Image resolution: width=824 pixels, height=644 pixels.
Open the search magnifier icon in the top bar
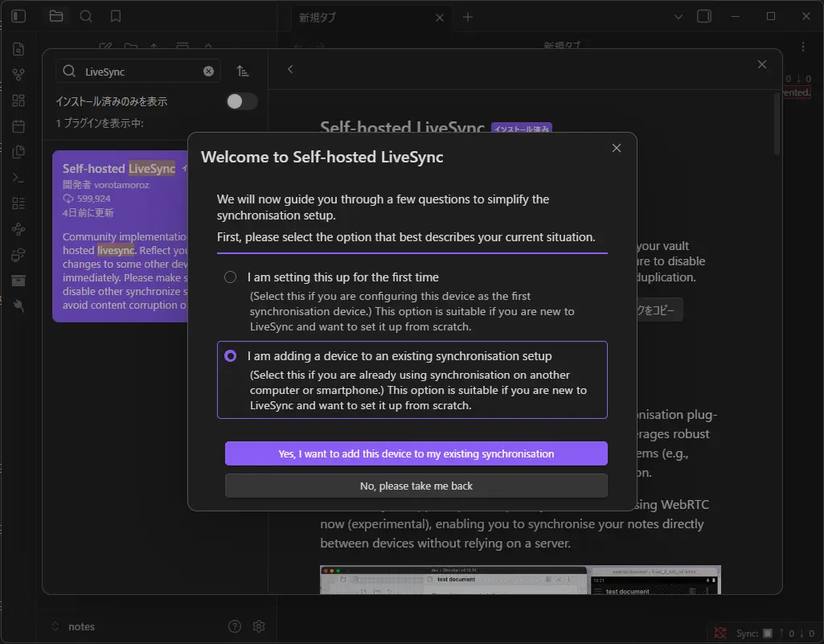[86, 16]
